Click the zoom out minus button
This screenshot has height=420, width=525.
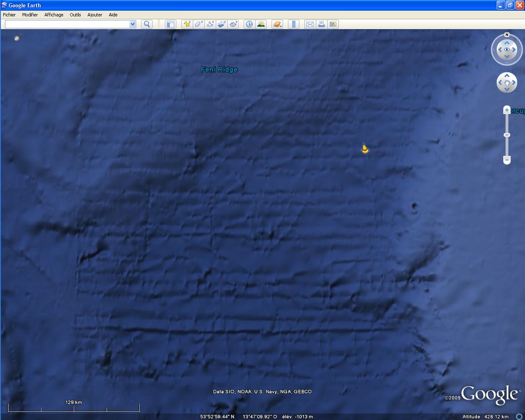click(x=507, y=160)
